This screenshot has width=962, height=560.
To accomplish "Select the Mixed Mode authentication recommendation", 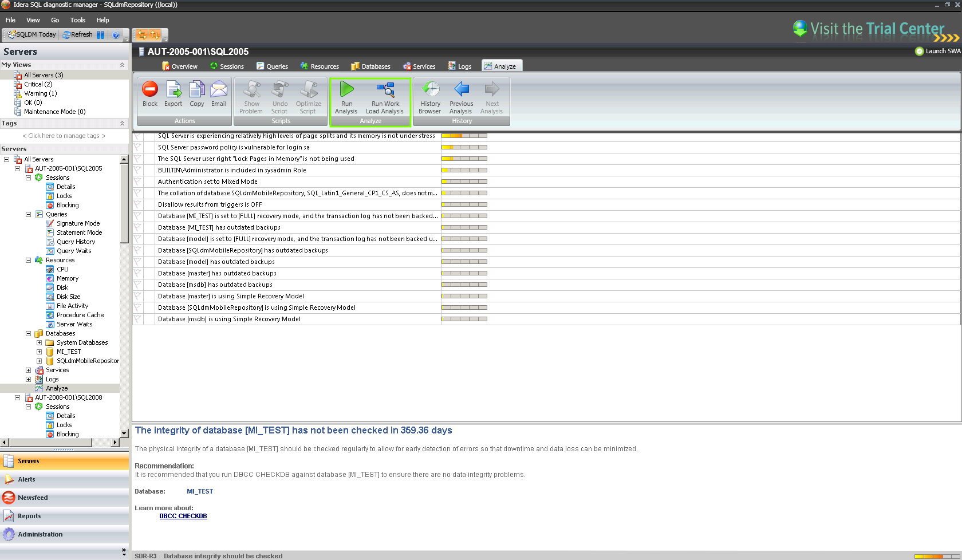I will tap(546, 182).
